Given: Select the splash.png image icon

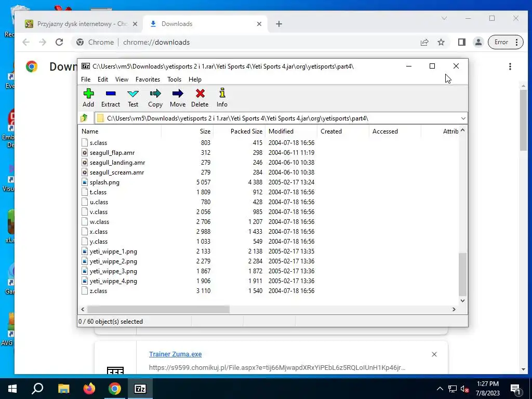Looking at the screenshot, I should point(85,182).
